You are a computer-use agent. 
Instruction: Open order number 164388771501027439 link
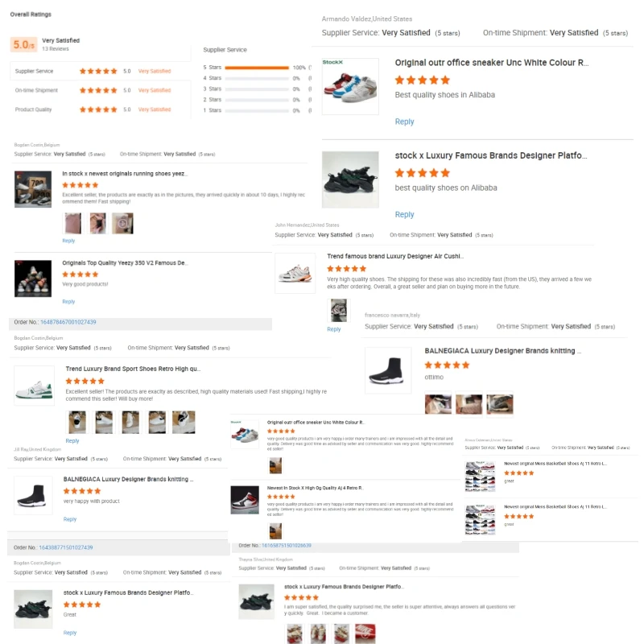(x=66, y=547)
